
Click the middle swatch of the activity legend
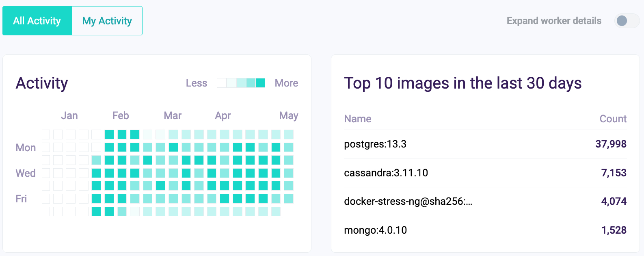241,83
